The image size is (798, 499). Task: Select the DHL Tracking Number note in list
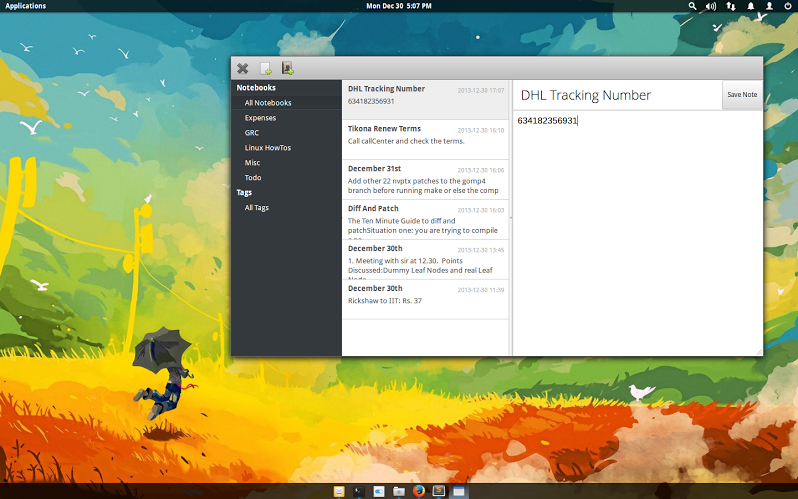click(425, 100)
